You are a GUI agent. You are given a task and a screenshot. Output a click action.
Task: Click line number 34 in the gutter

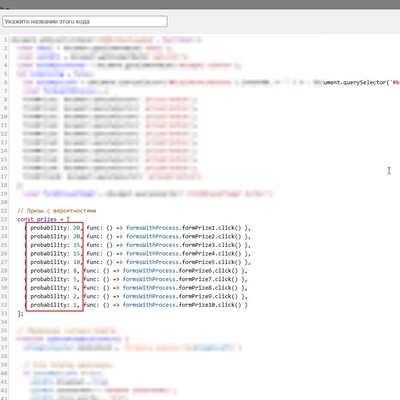(x=4, y=322)
